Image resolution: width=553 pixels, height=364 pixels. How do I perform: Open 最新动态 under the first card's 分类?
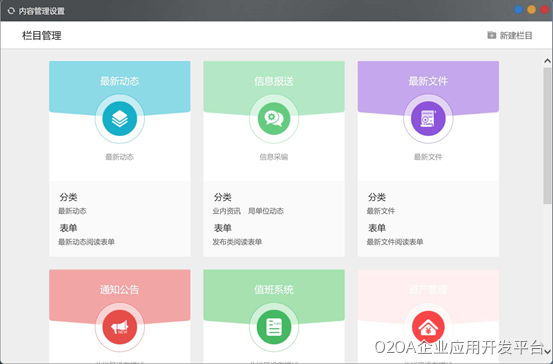point(72,211)
